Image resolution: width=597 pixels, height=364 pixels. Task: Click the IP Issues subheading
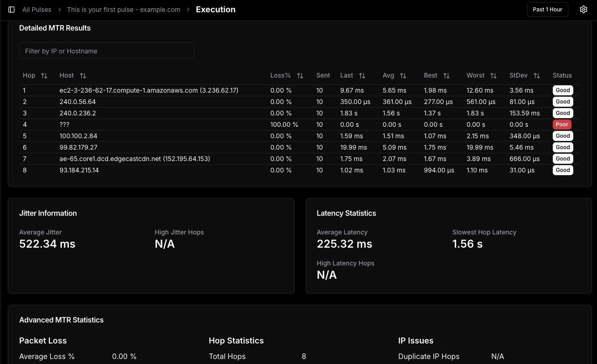click(x=416, y=341)
